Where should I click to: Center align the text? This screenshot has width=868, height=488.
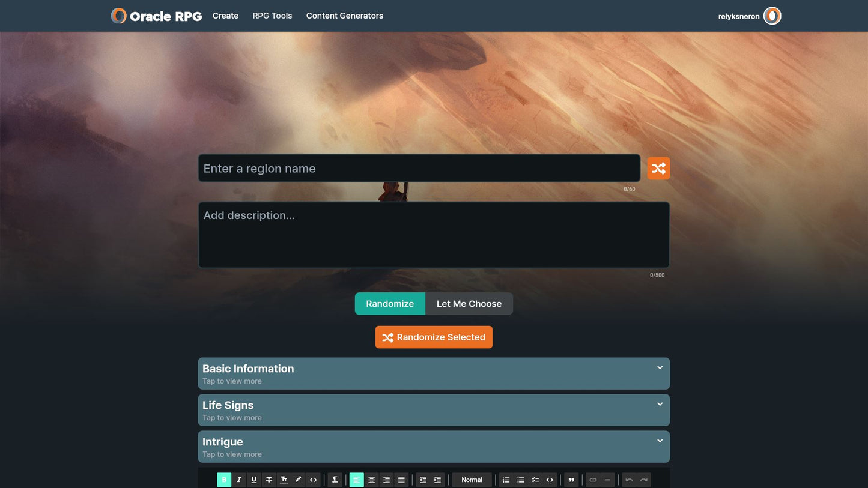(371, 480)
